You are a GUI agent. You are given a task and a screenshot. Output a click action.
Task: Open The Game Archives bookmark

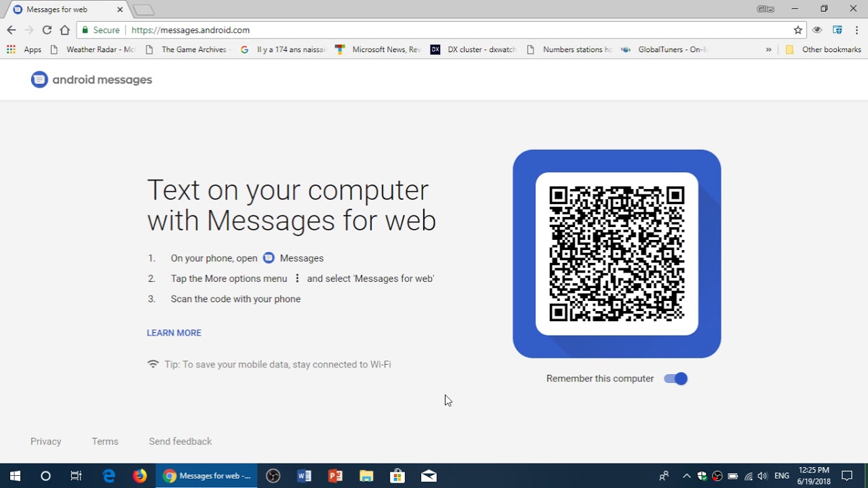tap(187, 49)
